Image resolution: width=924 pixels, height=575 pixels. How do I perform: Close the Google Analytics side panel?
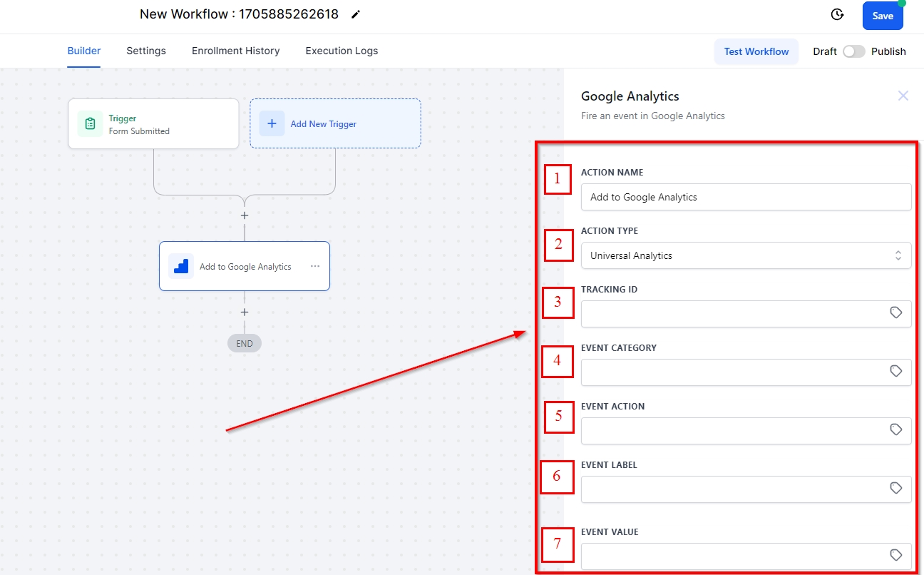[x=903, y=96]
